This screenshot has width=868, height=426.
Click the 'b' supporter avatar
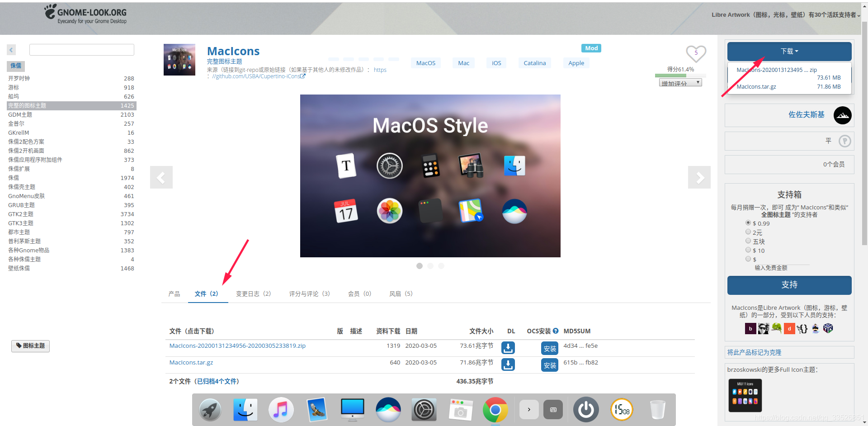750,329
